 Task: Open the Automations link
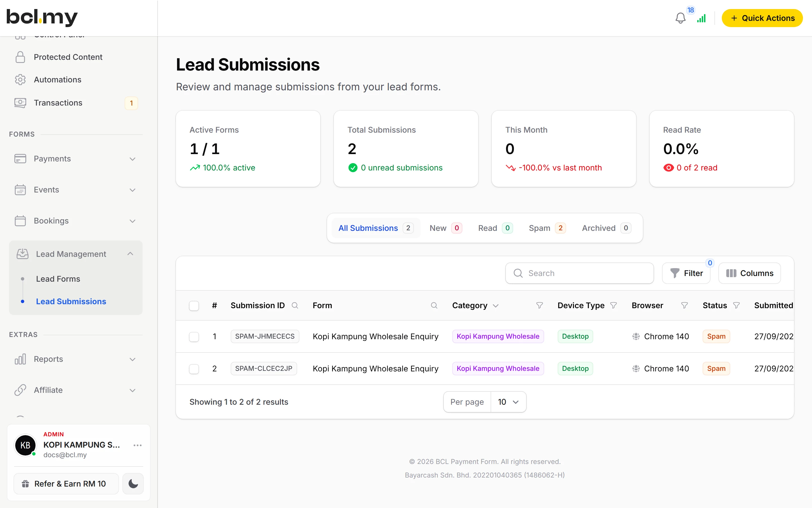[x=58, y=80]
